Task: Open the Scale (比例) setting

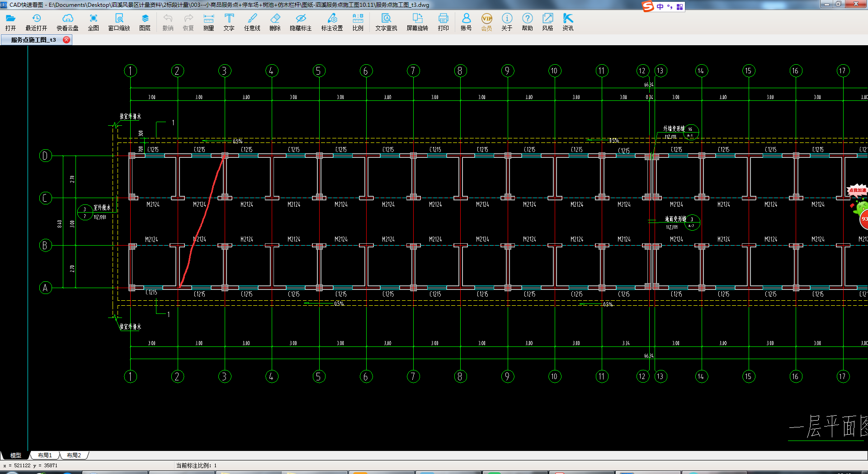Action: click(358, 22)
